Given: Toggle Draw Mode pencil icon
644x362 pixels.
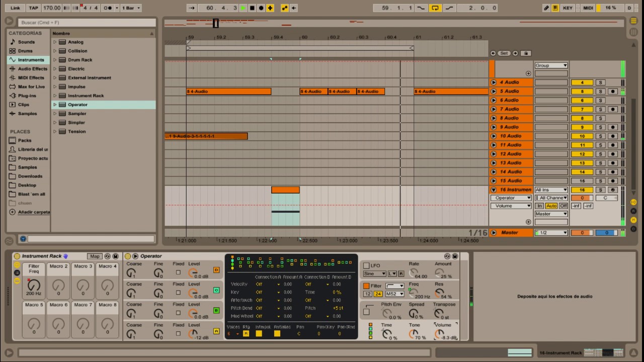Looking at the screenshot, I should [546, 8].
